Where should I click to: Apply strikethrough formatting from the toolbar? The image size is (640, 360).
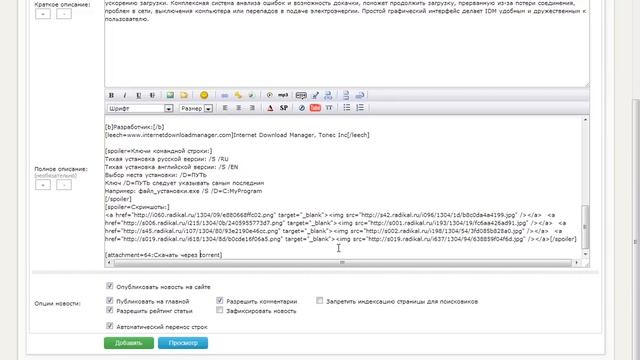coord(152,95)
